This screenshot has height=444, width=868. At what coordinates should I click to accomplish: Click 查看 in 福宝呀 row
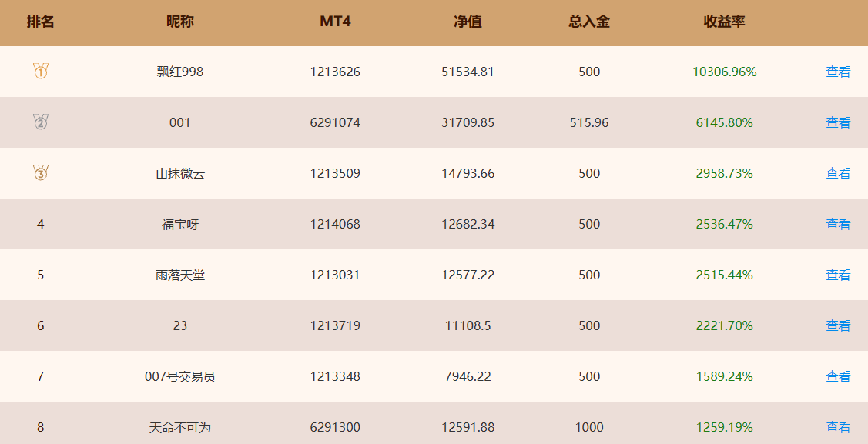coord(837,225)
